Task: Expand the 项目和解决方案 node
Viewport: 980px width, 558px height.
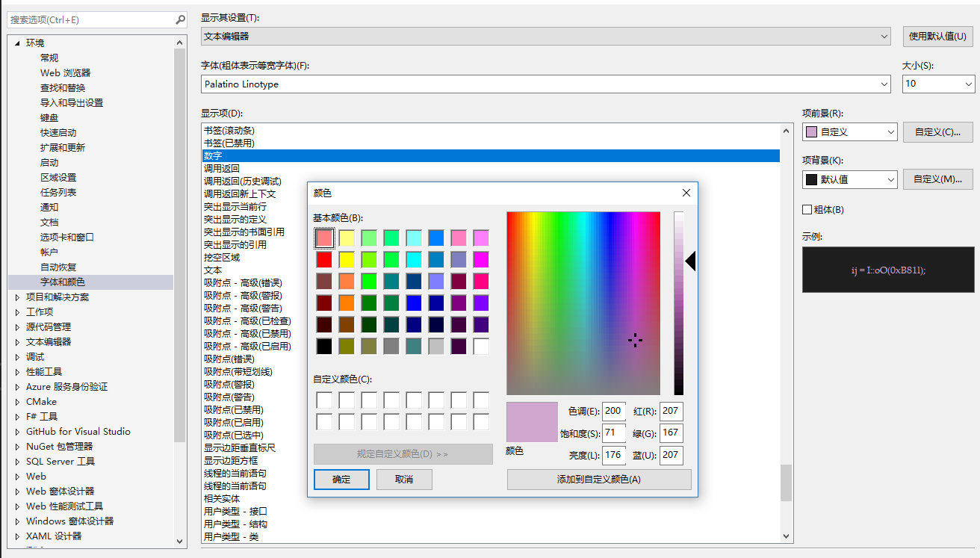Action: point(18,297)
